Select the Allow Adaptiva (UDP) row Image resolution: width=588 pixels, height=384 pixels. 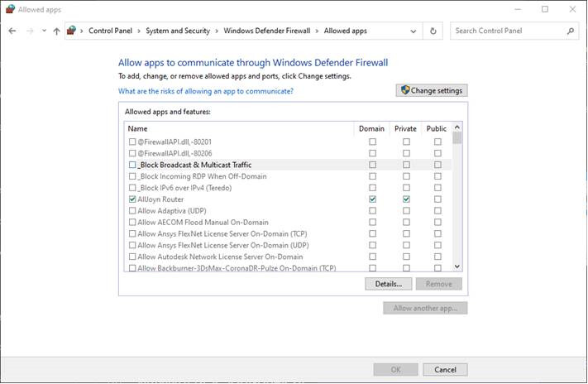pos(288,210)
